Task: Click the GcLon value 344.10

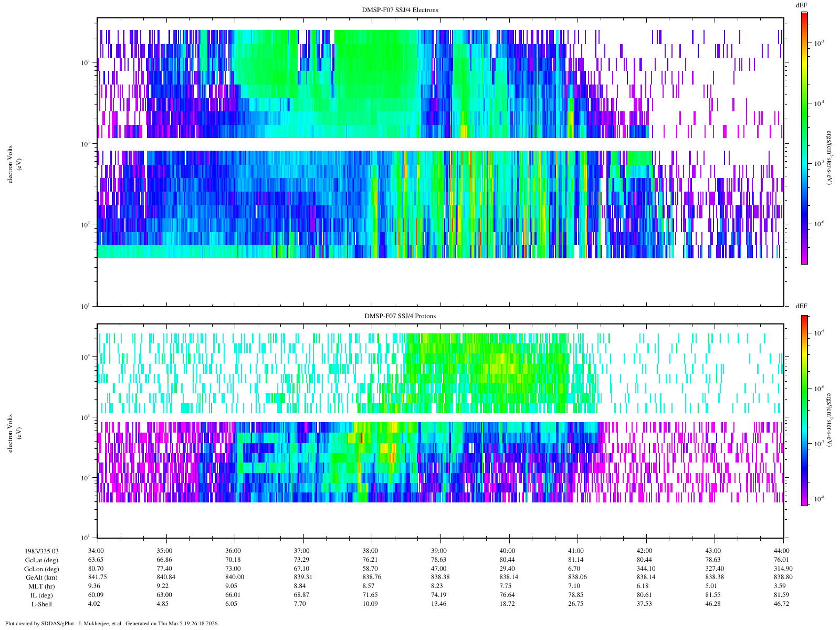Action: [645, 569]
